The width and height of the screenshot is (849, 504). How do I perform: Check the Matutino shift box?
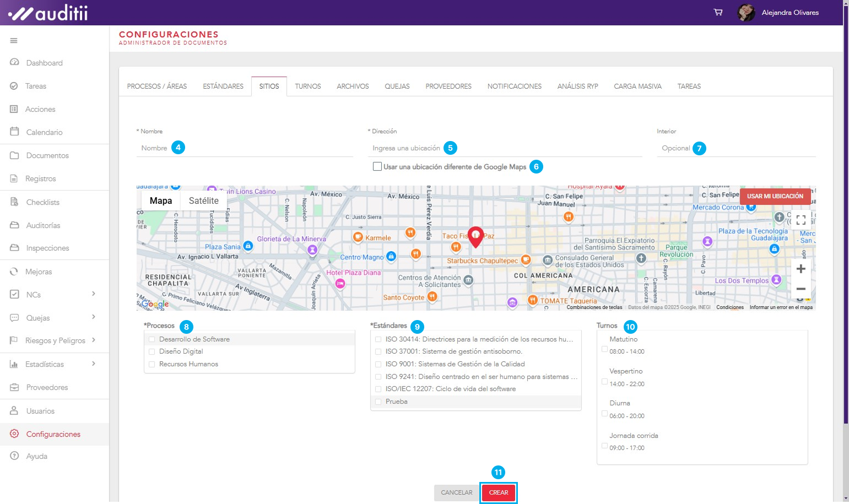tap(604, 349)
